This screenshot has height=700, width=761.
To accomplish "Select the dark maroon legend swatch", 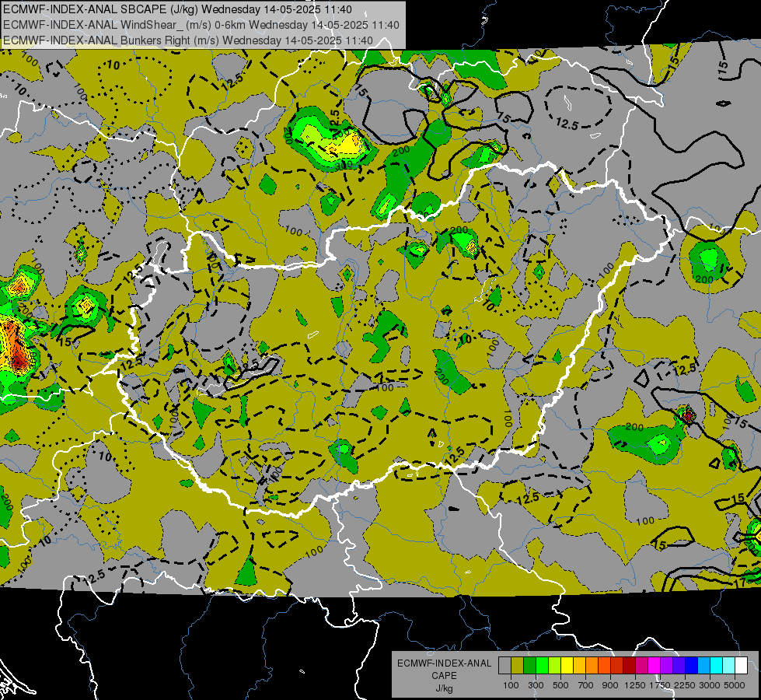I will (630, 666).
